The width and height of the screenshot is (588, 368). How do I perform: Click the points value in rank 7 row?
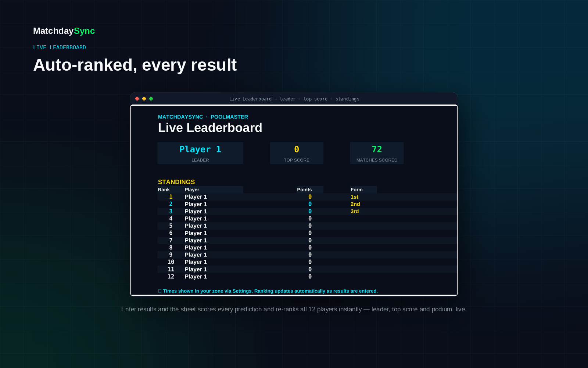point(310,240)
